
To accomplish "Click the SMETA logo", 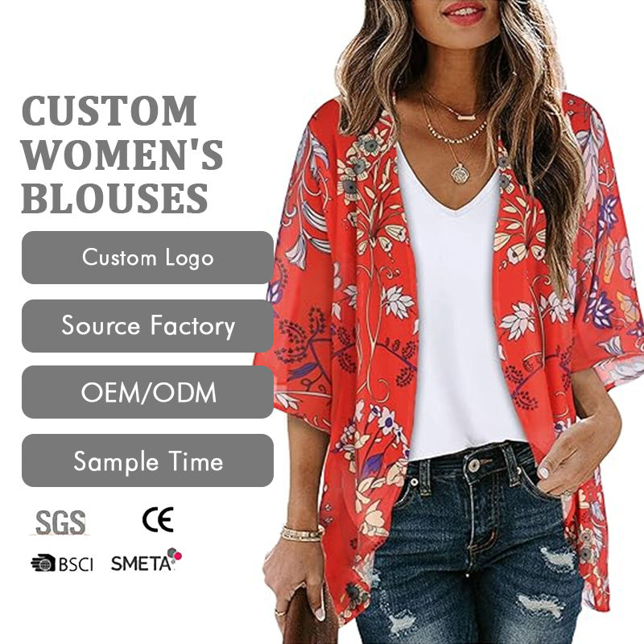I will 147,560.
